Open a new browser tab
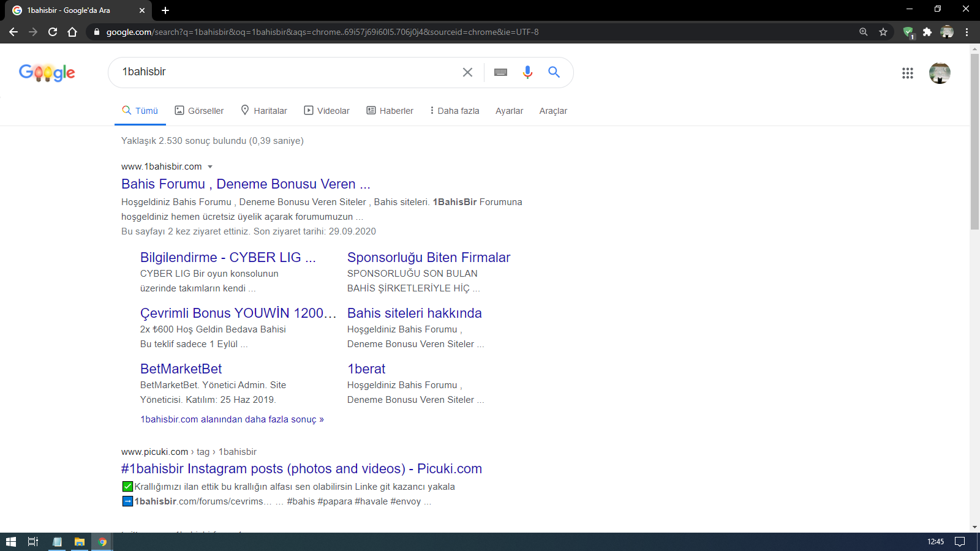The width and height of the screenshot is (980, 551). tap(165, 10)
